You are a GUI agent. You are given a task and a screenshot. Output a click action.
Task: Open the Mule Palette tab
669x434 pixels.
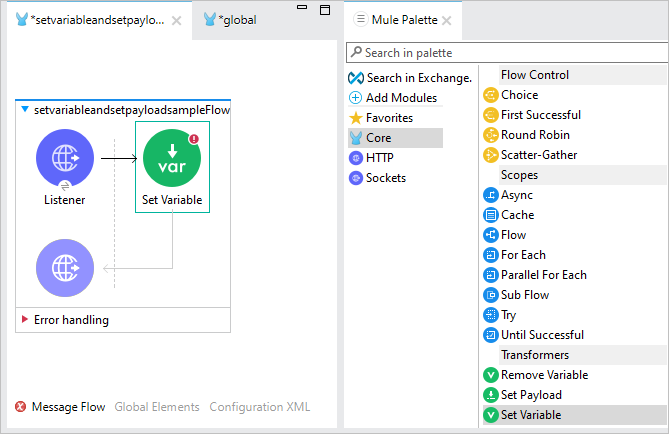pyautogui.click(x=404, y=20)
